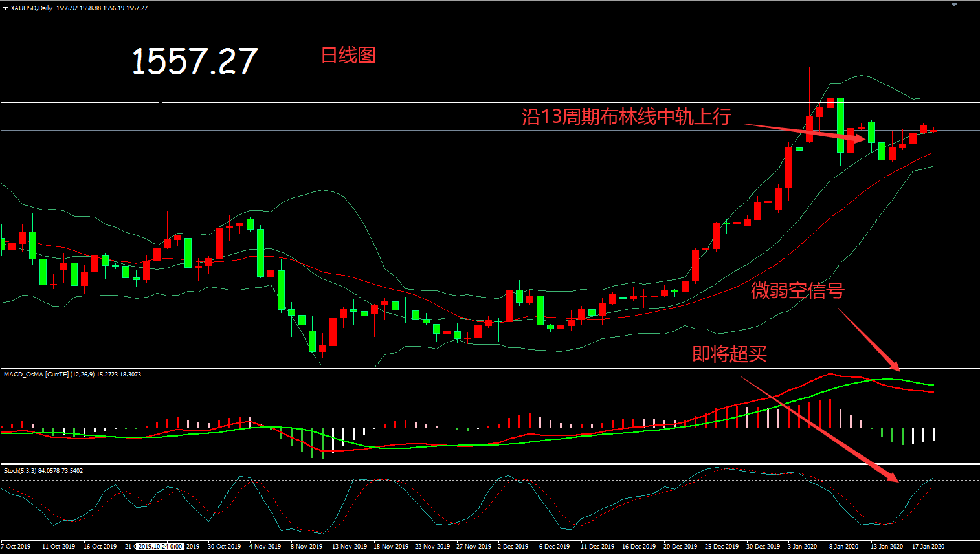980x555 pixels.
Task: Select the 日线图 chart label
Action: coord(348,55)
